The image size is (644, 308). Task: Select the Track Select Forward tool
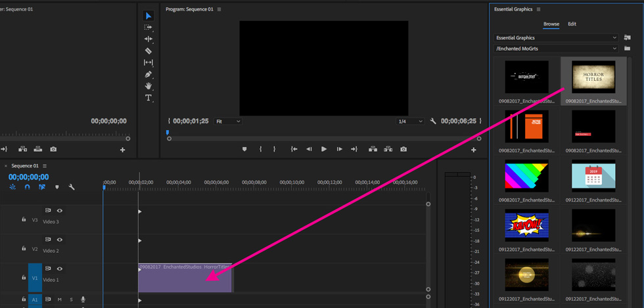149,28
